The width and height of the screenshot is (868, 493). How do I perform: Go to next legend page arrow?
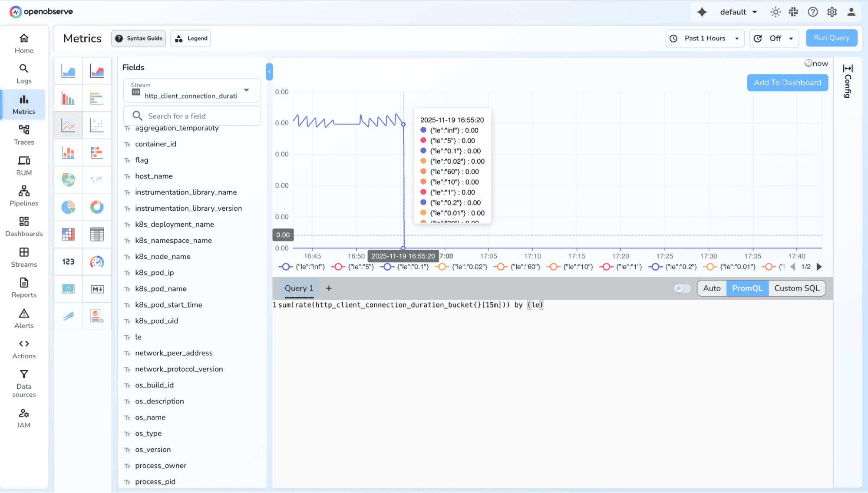click(x=819, y=267)
